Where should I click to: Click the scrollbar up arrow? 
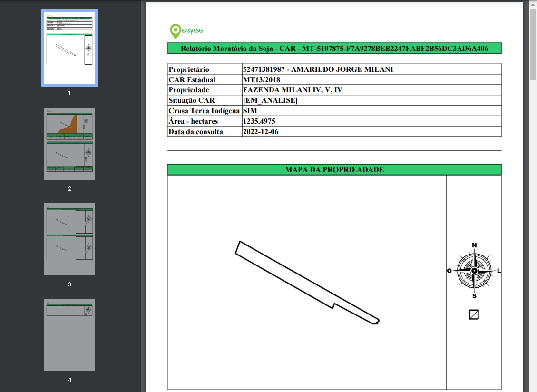[x=533, y=4]
